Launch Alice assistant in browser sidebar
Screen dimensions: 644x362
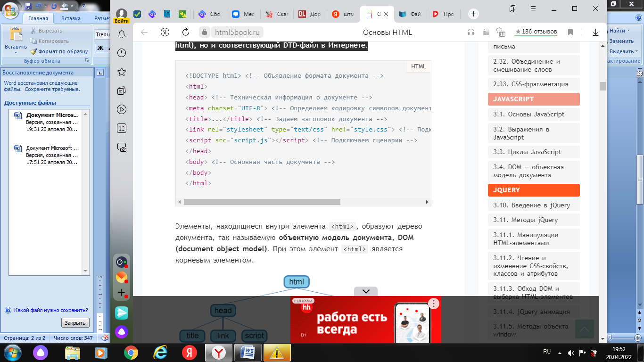pos(122,331)
